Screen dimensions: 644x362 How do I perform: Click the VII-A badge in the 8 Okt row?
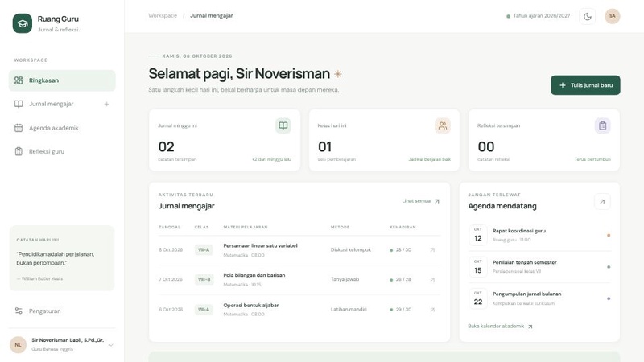pos(204,249)
